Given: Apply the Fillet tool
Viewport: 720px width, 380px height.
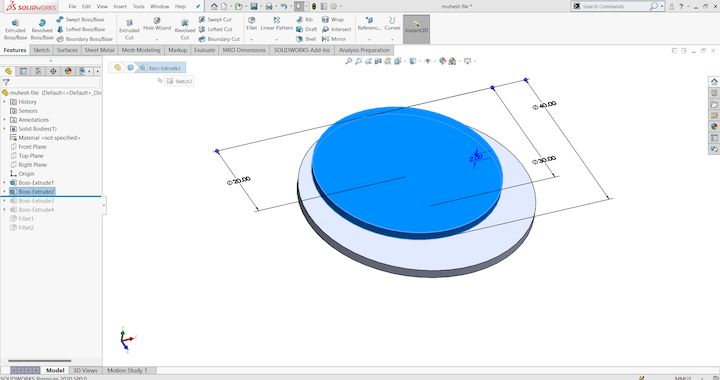Looking at the screenshot, I should (251, 24).
